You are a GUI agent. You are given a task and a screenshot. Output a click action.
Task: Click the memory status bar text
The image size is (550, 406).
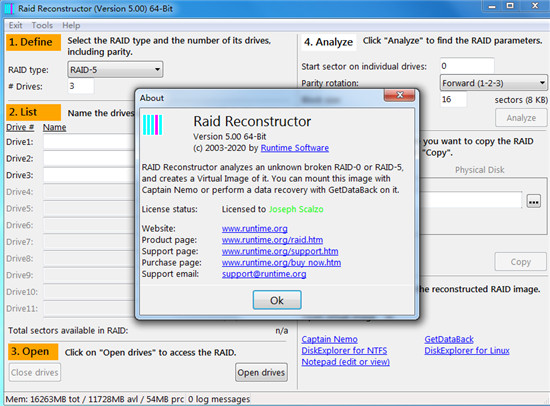[95, 399]
